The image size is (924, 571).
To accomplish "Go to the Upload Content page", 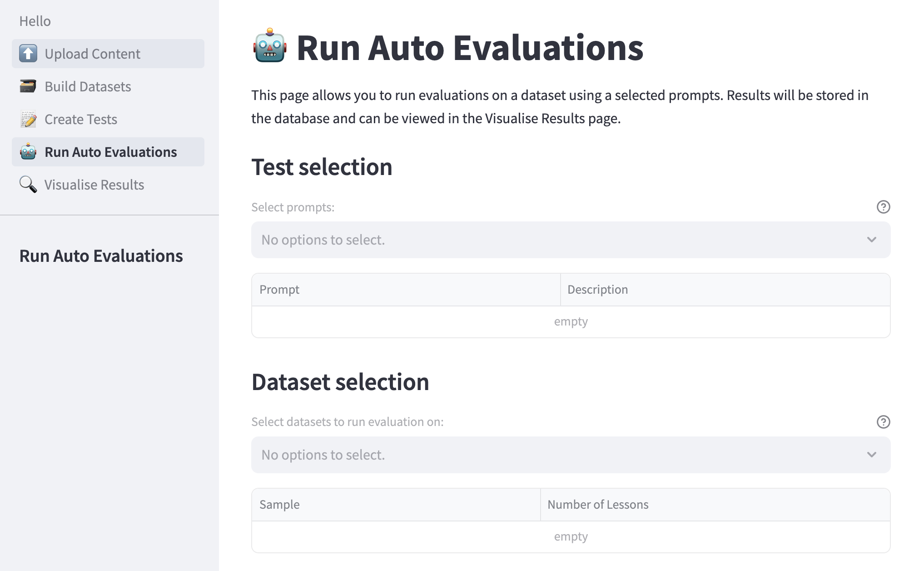I will coord(93,54).
